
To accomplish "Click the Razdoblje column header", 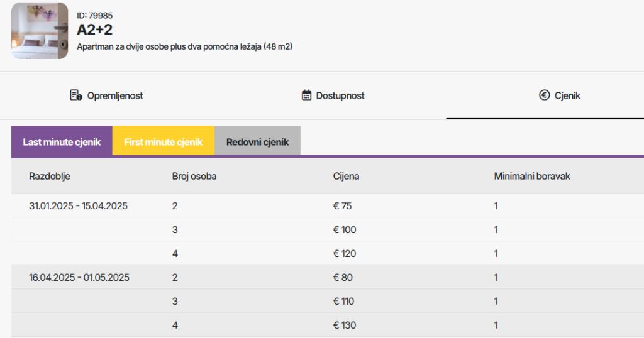I will pyautogui.click(x=50, y=176).
